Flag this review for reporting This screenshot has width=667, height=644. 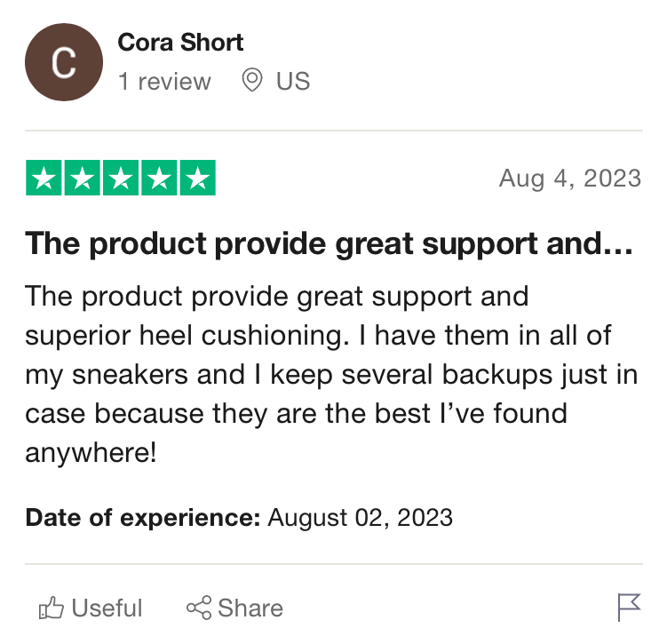pyautogui.click(x=629, y=608)
